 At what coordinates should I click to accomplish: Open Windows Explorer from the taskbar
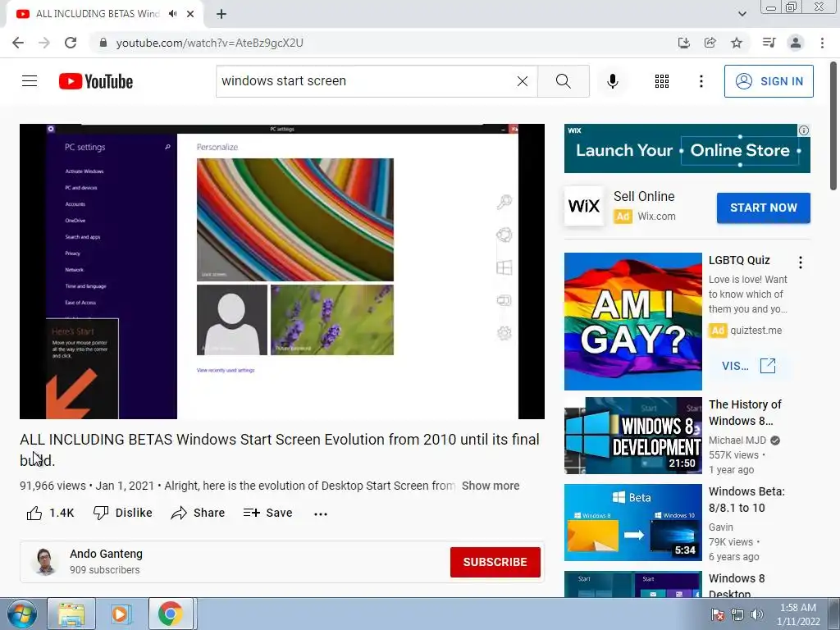[x=71, y=614]
